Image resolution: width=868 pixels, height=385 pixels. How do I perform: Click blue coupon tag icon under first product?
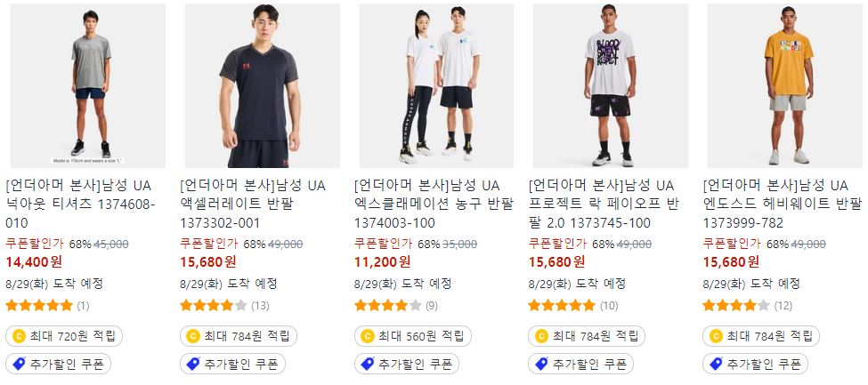pyautogui.click(x=20, y=364)
